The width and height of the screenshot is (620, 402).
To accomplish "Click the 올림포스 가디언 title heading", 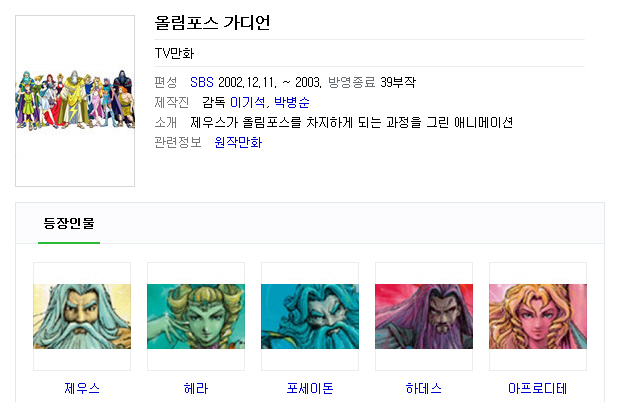I will pos(212,23).
